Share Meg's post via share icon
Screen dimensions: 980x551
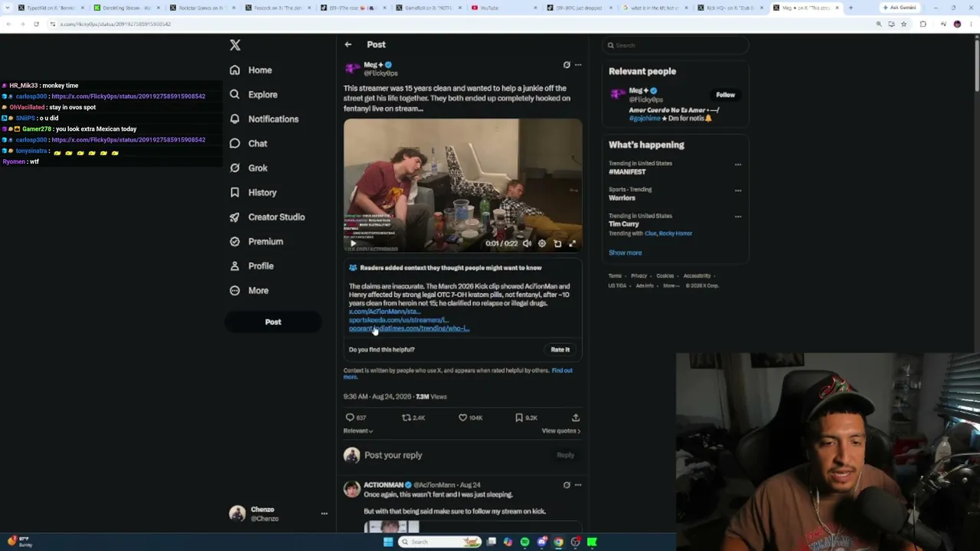576,418
